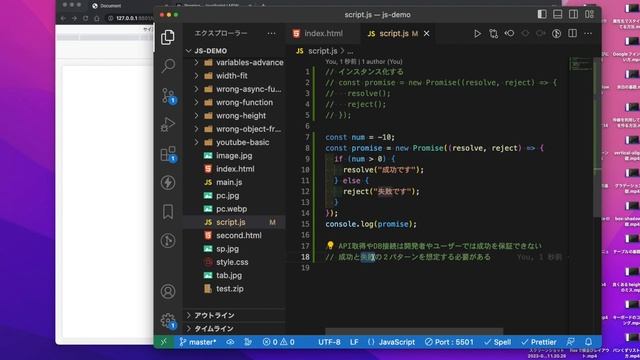Open notifications bell in status bar
640x360 pixels.
point(588,342)
